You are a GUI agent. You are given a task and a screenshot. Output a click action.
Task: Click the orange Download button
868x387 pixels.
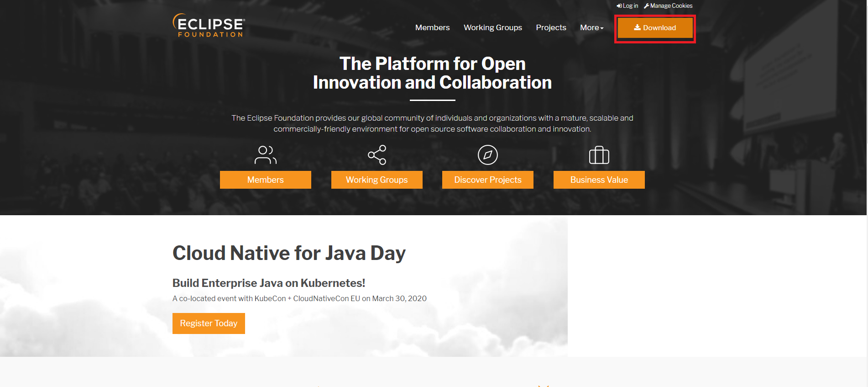point(655,28)
